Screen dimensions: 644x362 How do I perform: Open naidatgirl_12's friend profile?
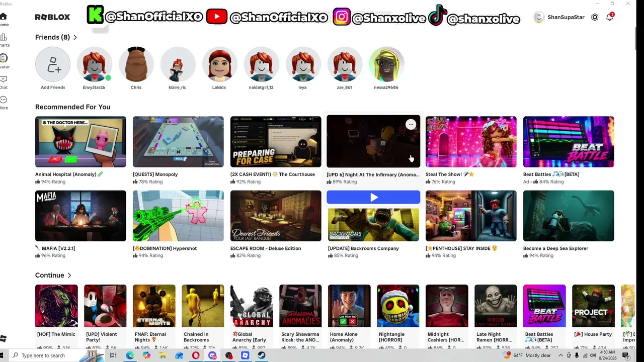coord(261,64)
